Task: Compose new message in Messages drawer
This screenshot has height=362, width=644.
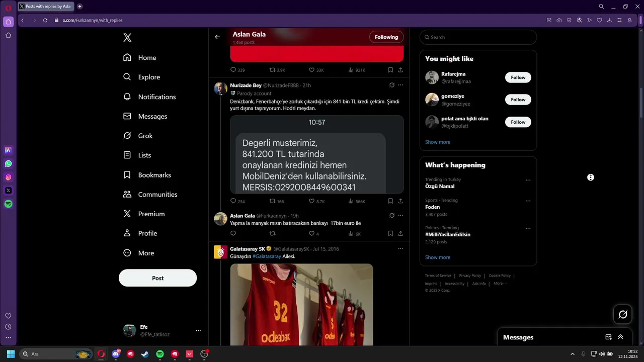Action: (x=608, y=337)
